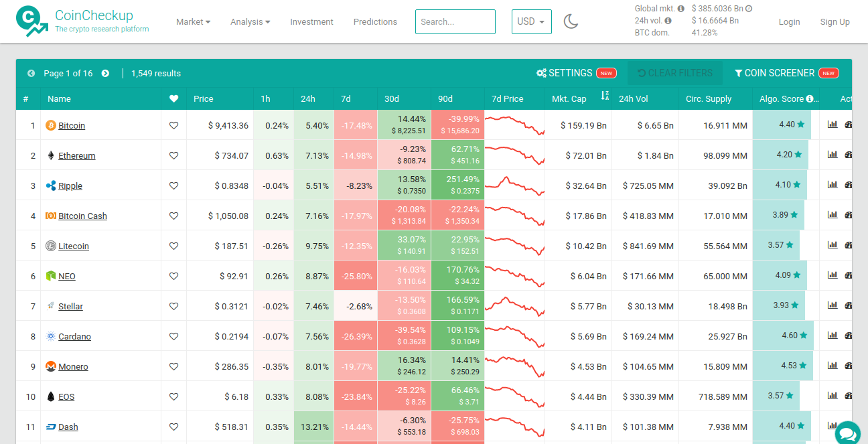Sort table by Price column

pos(204,98)
